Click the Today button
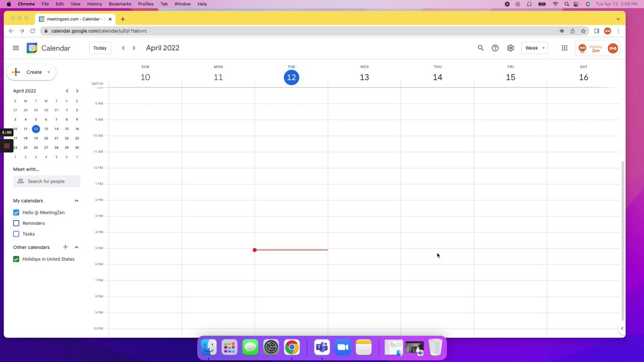 pos(100,48)
